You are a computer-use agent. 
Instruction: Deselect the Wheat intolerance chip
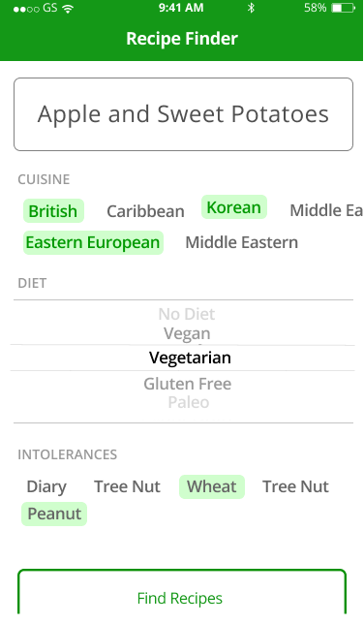point(212,486)
